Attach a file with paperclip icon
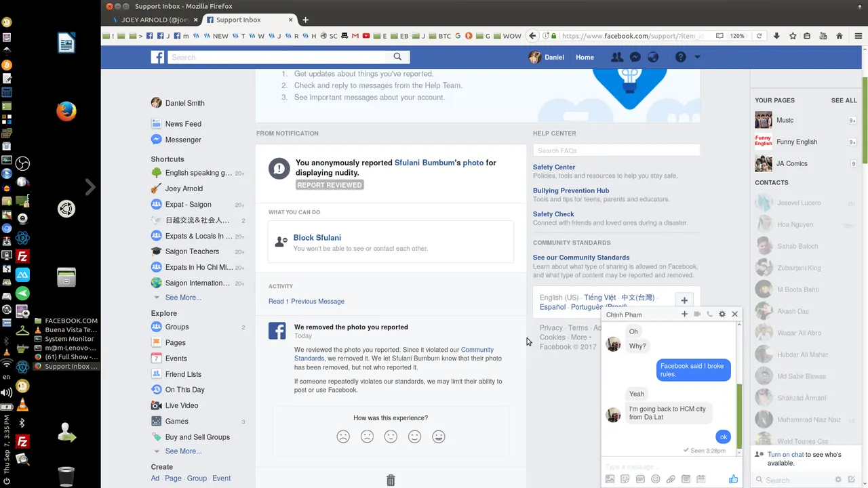Viewport: 868px width, 488px height. tap(671, 479)
